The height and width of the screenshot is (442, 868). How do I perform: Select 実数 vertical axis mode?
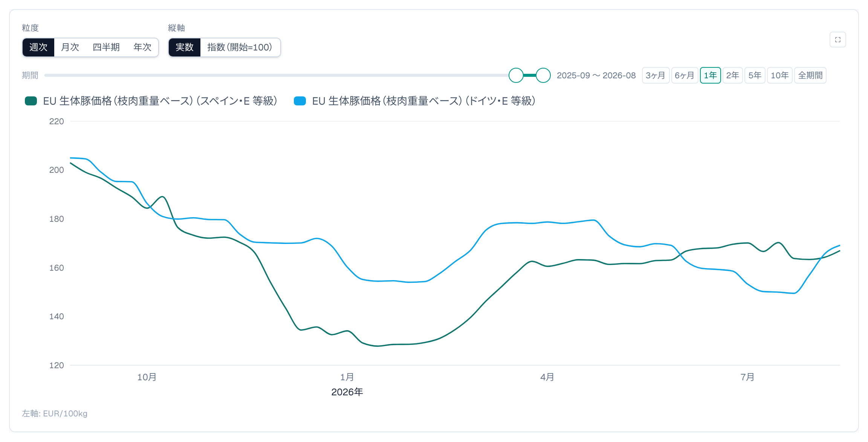(185, 47)
